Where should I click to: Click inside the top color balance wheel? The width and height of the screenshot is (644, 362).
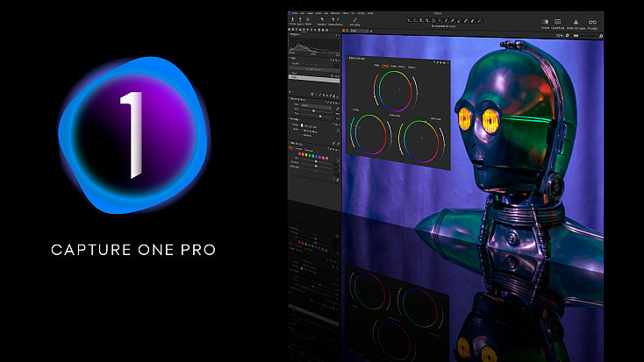395,90
